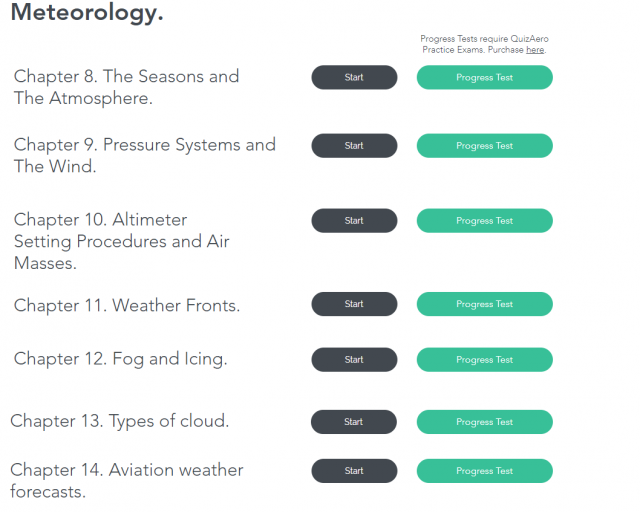Click the 'here' purchase link

pyautogui.click(x=535, y=49)
